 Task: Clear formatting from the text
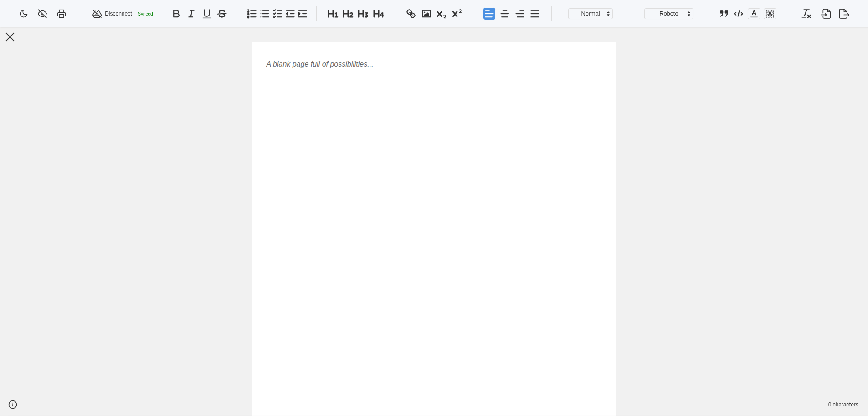(806, 14)
